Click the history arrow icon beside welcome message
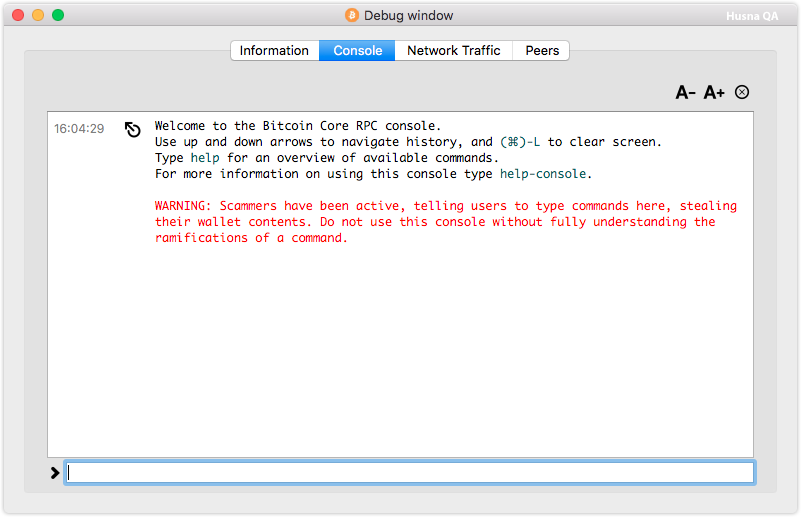The image size is (802, 518). pyautogui.click(x=132, y=129)
